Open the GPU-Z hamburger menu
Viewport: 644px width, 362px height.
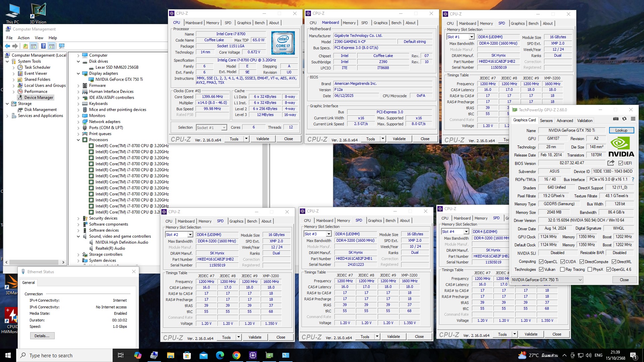tap(633, 119)
